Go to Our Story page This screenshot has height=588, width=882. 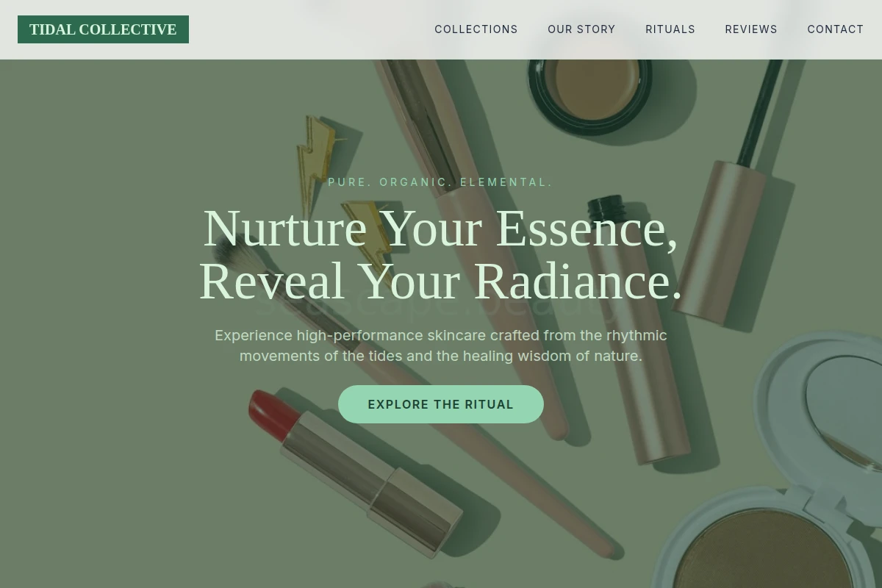coord(581,29)
